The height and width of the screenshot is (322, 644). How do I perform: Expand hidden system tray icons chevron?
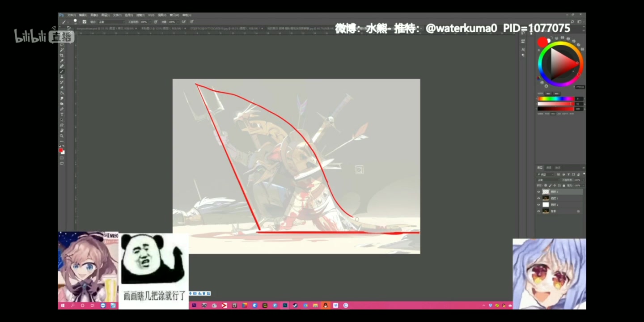[484, 305]
